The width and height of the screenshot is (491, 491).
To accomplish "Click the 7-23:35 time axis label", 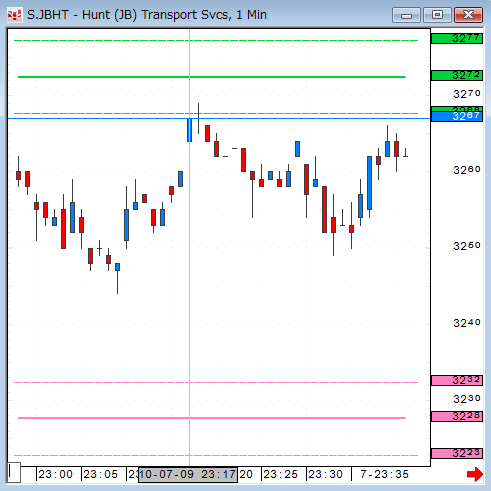I will click(384, 474).
